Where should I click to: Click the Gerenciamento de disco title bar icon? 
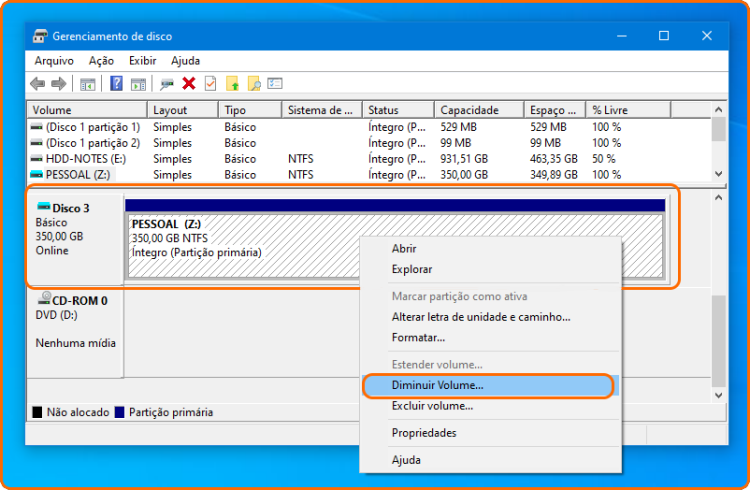(40, 36)
